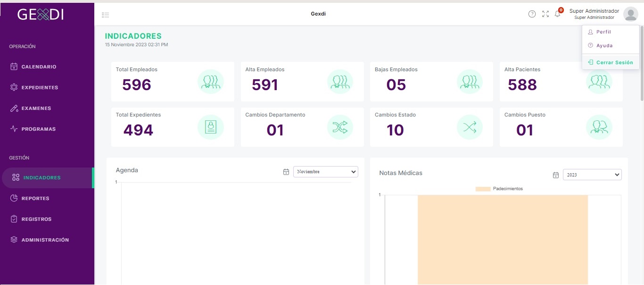Select Perfil from user menu

point(611,32)
